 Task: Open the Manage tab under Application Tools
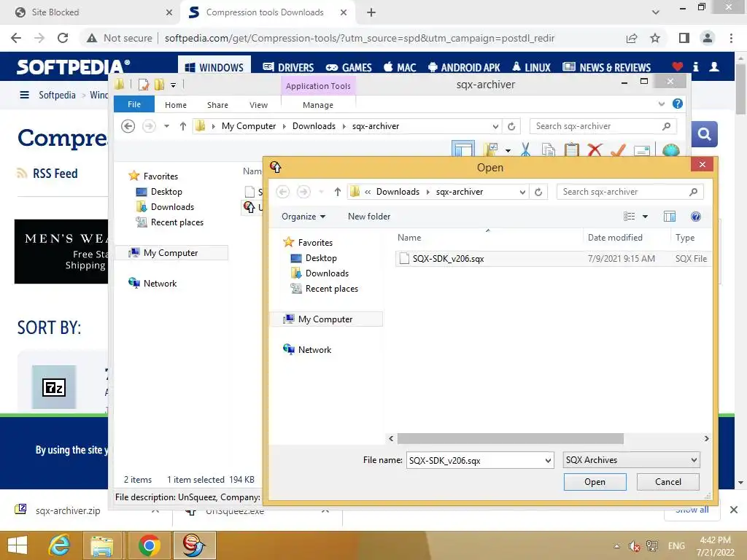tap(318, 105)
